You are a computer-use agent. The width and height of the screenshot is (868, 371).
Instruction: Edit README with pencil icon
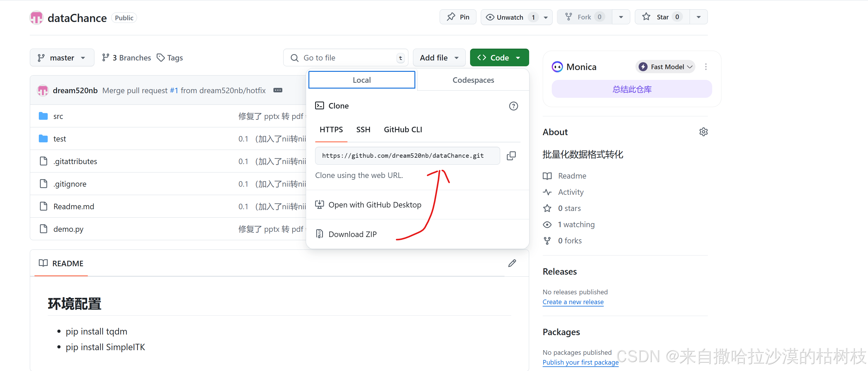tap(512, 263)
